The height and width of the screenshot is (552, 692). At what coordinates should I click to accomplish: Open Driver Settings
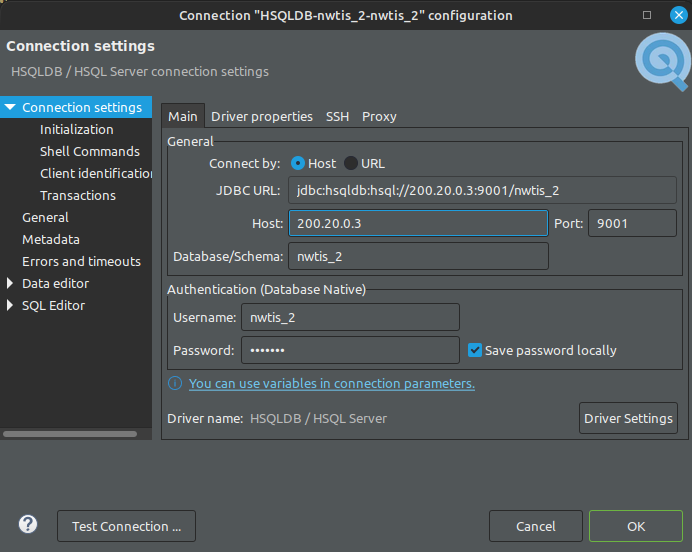(628, 418)
